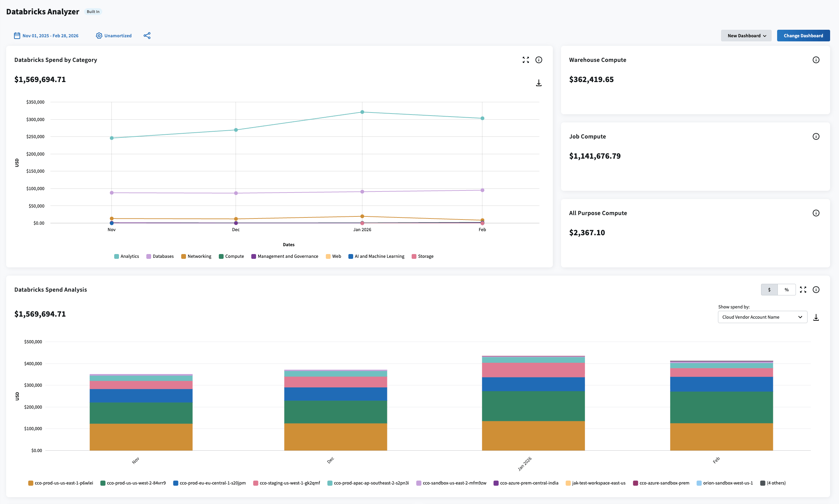Image resolution: width=839 pixels, height=504 pixels.
Task: Expand Databricks Spend Analysis chart fullscreen
Action: pyautogui.click(x=803, y=290)
